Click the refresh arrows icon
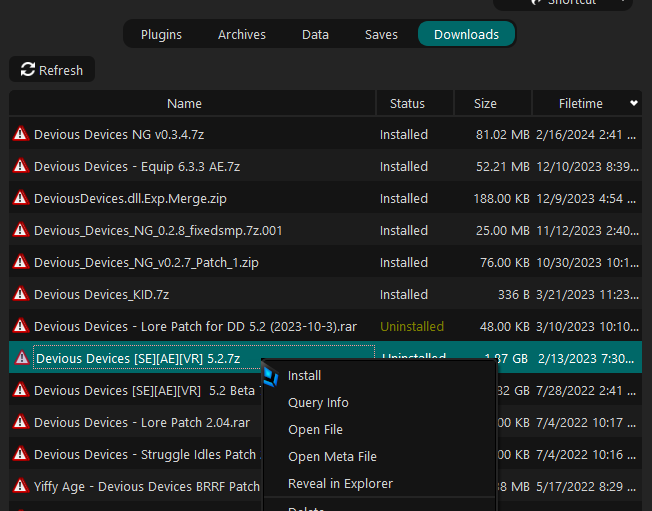The height and width of the screenshot is (511, 652). 28,69
